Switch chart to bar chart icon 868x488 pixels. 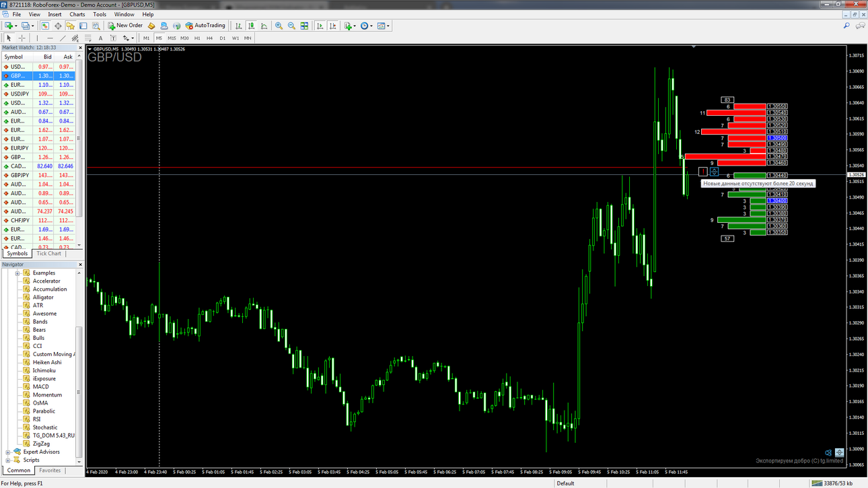click(x=238, y=26)
